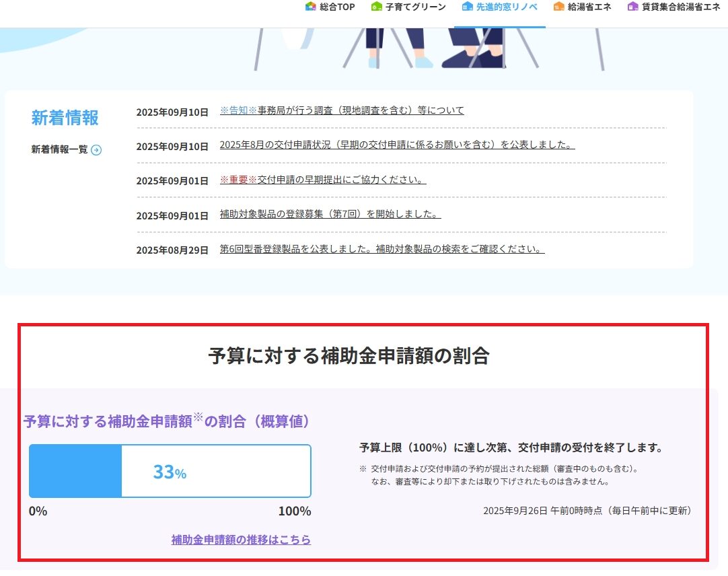Click the 総合TOP house icon
This screenshot has height=576, width=728.
pyautogui.click(x=310, y=7)
